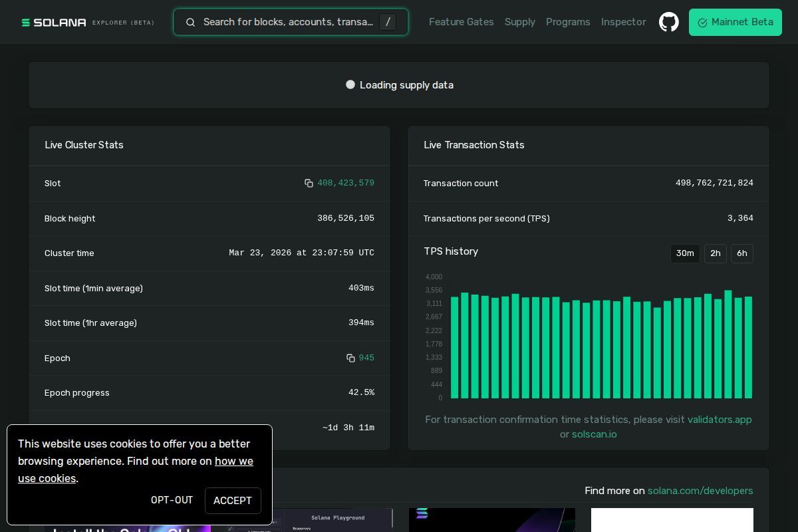
Task: Click OPT-OUT on cookie banner
Action: (172, 500)
